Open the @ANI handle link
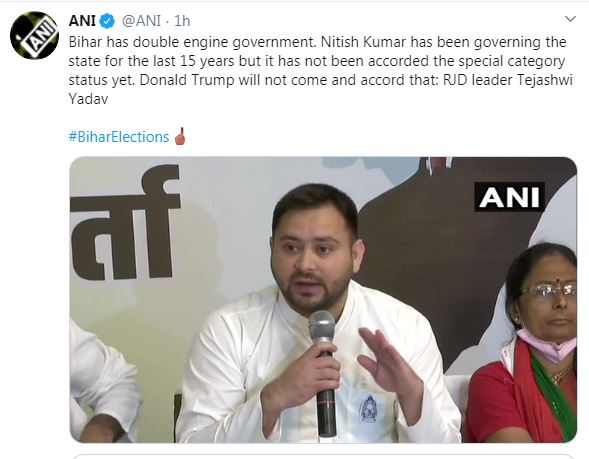 pos(141,21)
